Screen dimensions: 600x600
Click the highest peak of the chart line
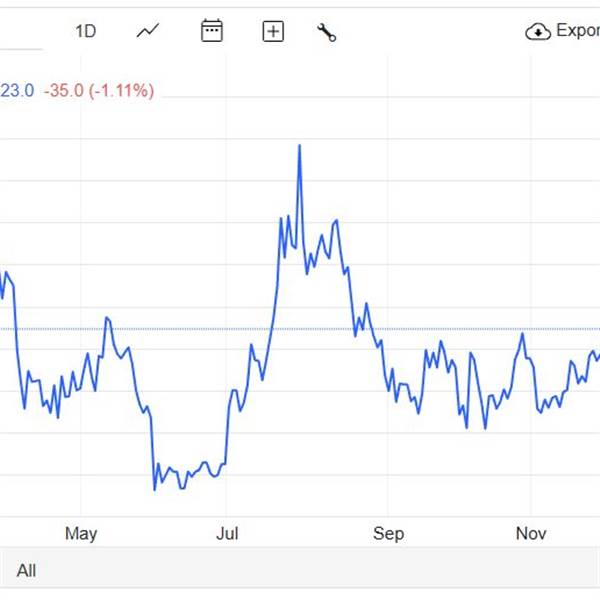[x=299, y=146]
